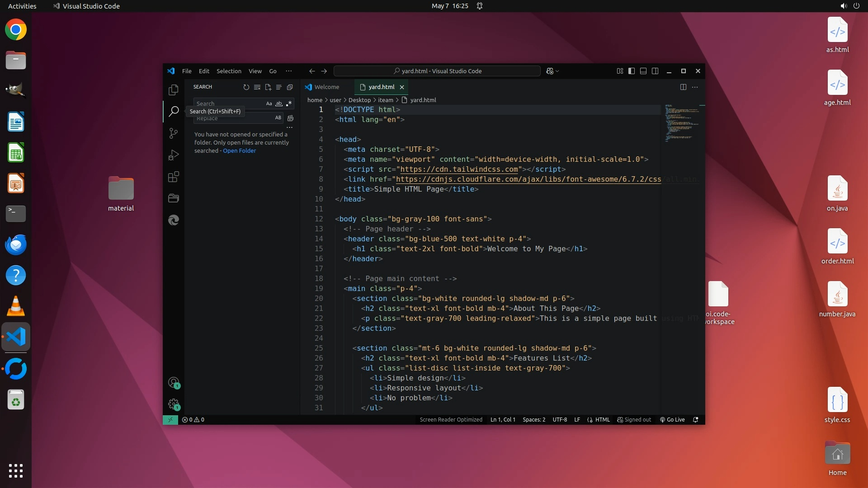Click the Split Editor Right icon
The width and height of the screenshot is (868, 488).
coord(683,87)
